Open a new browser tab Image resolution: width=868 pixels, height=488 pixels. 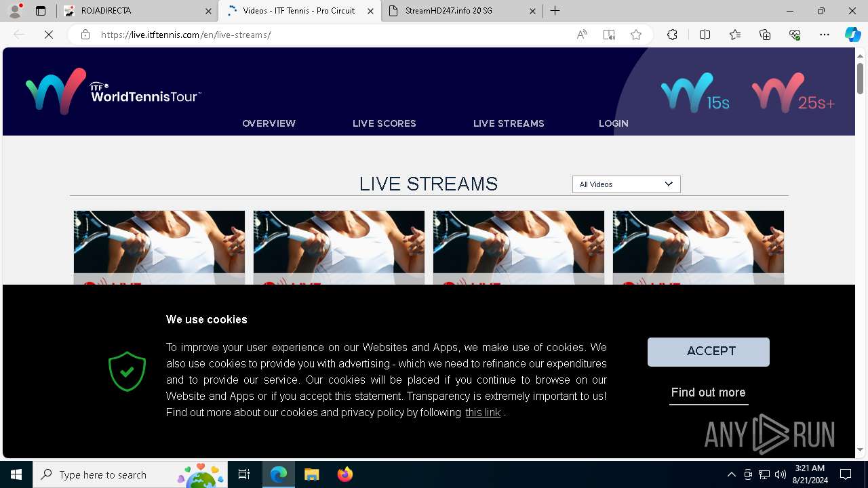[555, 11]
